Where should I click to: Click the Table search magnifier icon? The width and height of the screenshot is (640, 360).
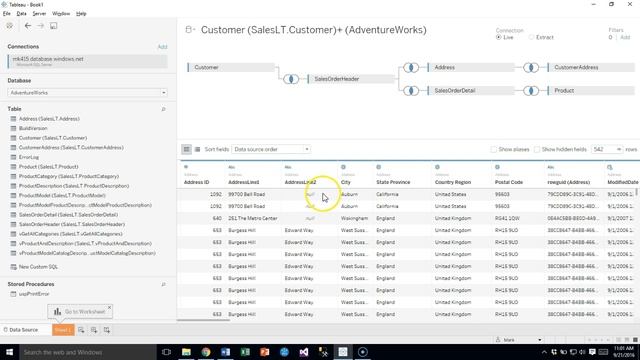click(163, 109)
